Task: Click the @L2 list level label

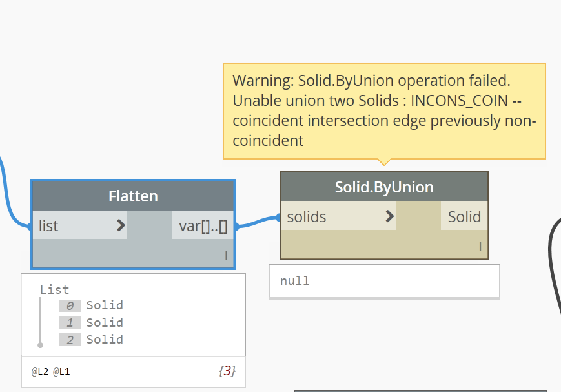Action: (39, 372)
